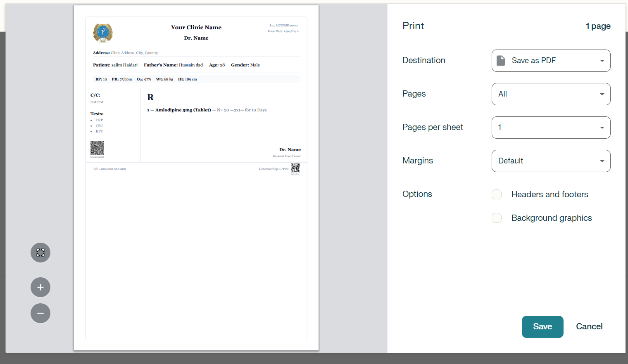Click the Cancel button
Viewport: 628px width, 364px height.
pyautogui.click(x=589, y=326)
